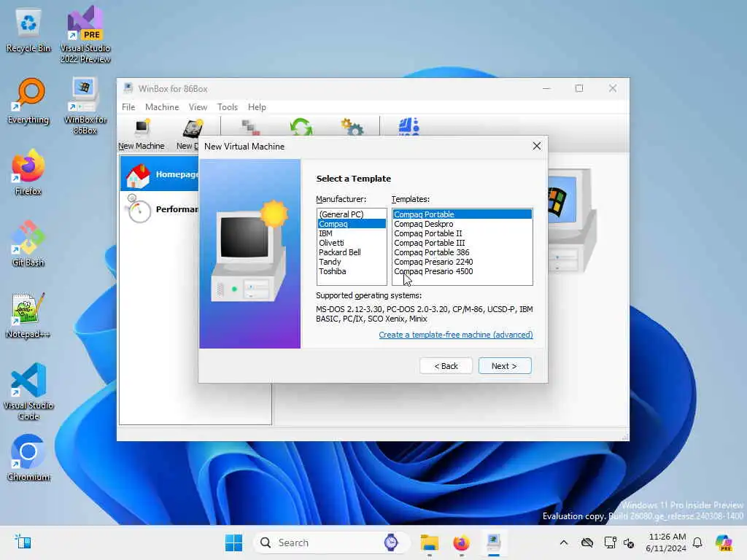Click the taskbar Search box
Viewport: 747px width, 560px height.
(x=332, y=542)
